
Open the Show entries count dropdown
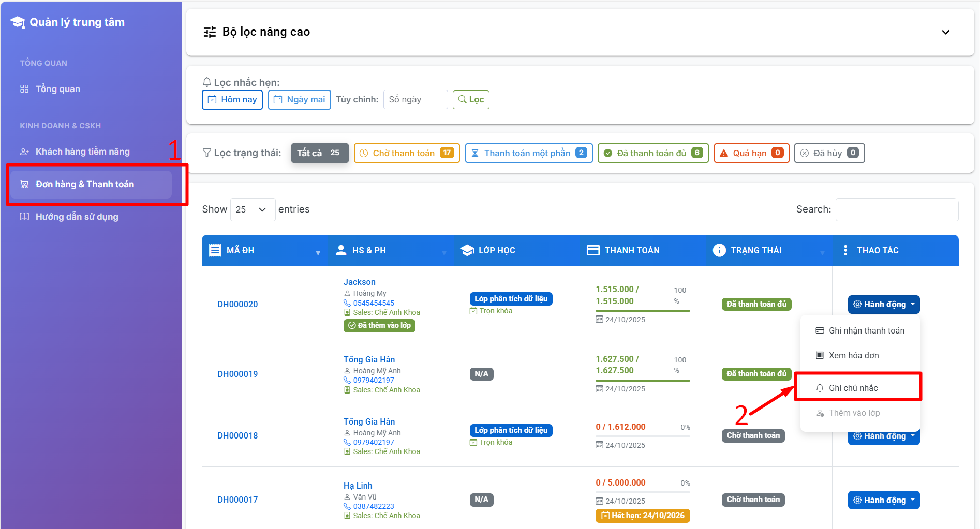pos(252,209)
